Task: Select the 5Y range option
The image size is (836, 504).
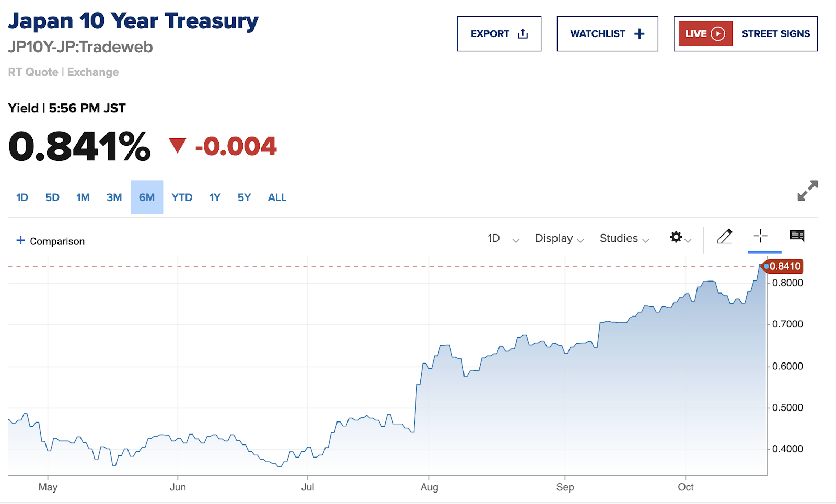Action: (244, 197)
